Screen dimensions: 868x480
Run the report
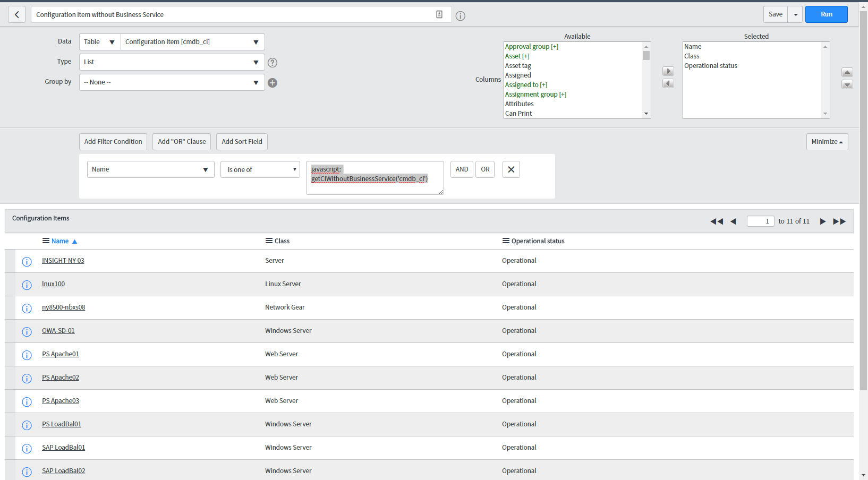[826, 14]
